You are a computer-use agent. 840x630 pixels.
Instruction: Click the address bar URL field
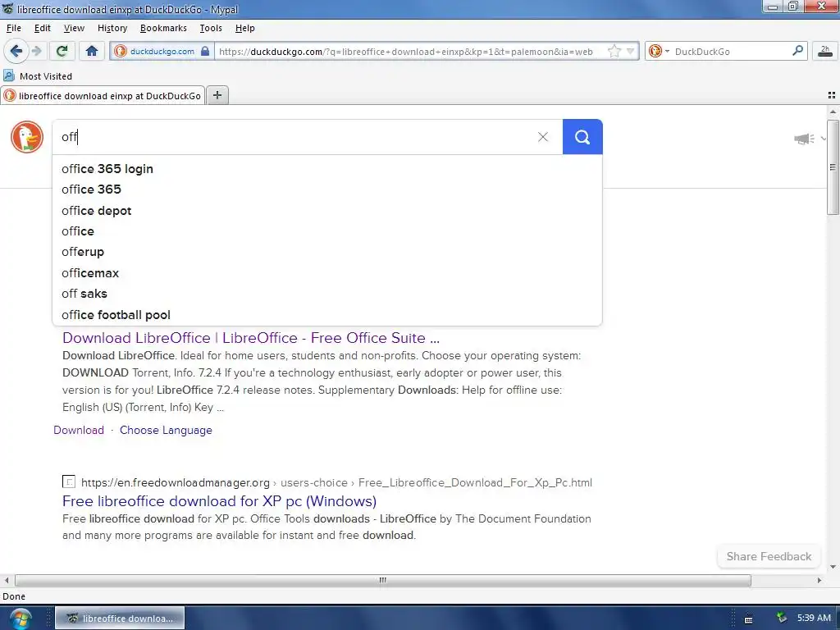click(410, 52)
